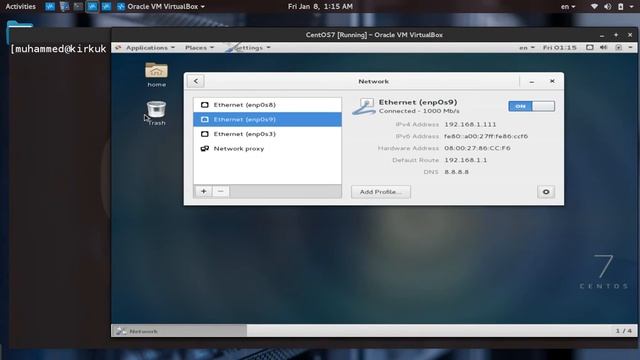Click the enp0s3 ethernet port icon
The width and height of the screenshot is (640, 360).
coord(204,134)
